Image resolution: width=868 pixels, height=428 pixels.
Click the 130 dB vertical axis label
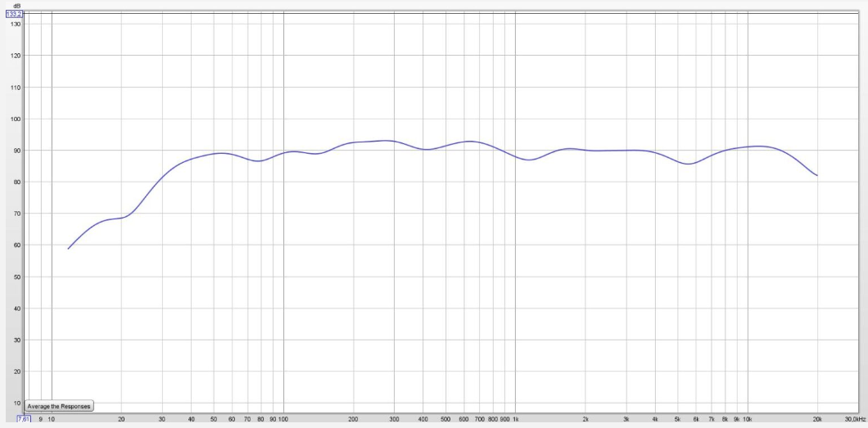pyautogui.click(x=16, y=24)
